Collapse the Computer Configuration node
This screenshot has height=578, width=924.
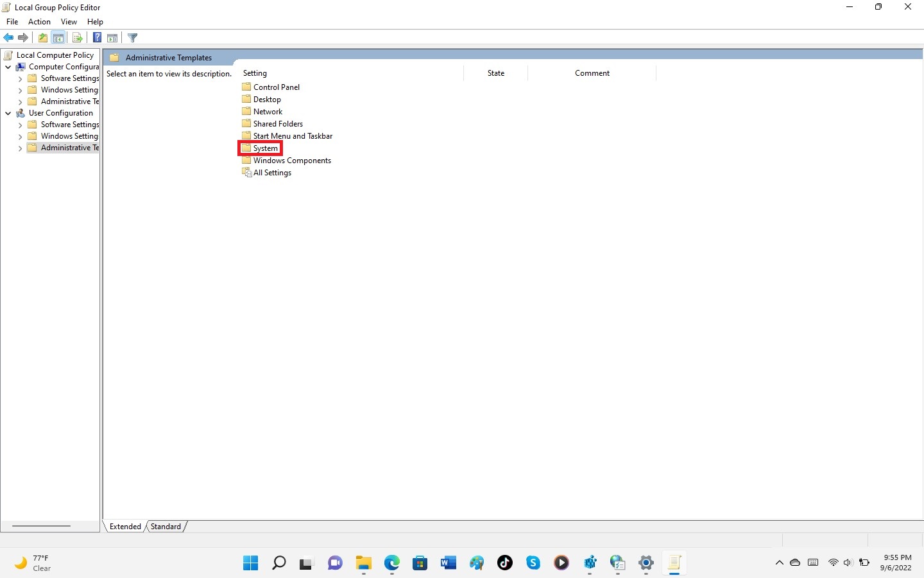[x=8, y=67]
